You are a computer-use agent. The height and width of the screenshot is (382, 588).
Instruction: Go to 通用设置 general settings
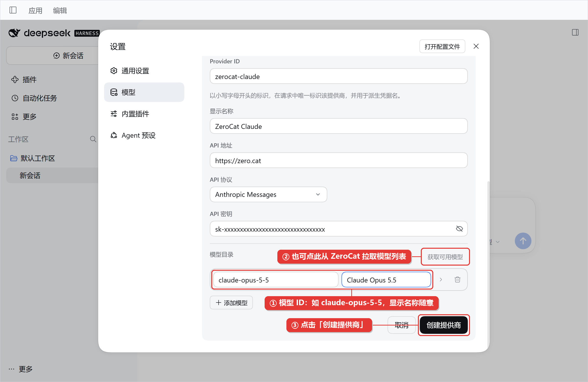(144, 71)
